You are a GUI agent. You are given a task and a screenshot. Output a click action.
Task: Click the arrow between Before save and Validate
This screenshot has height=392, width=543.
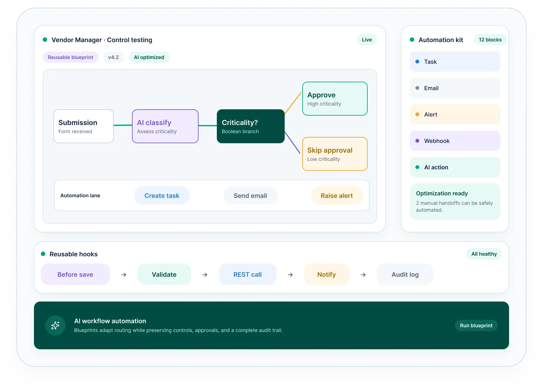click(124, 275)
